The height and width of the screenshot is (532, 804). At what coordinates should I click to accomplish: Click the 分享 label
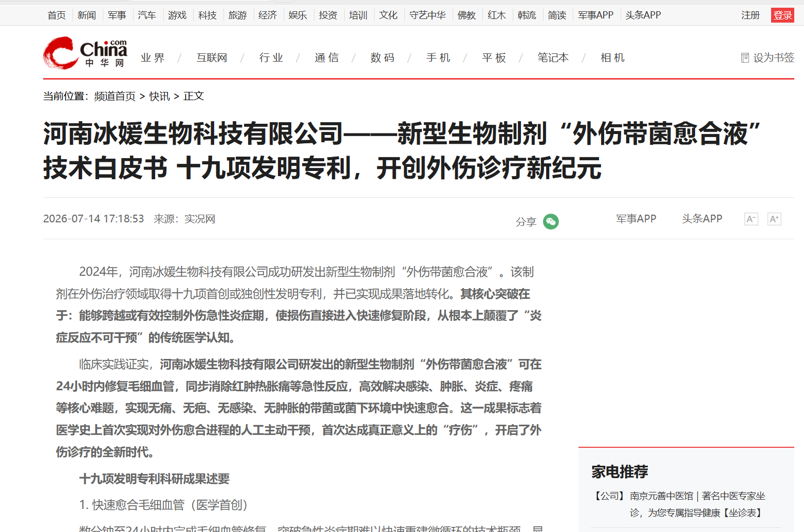526,222
